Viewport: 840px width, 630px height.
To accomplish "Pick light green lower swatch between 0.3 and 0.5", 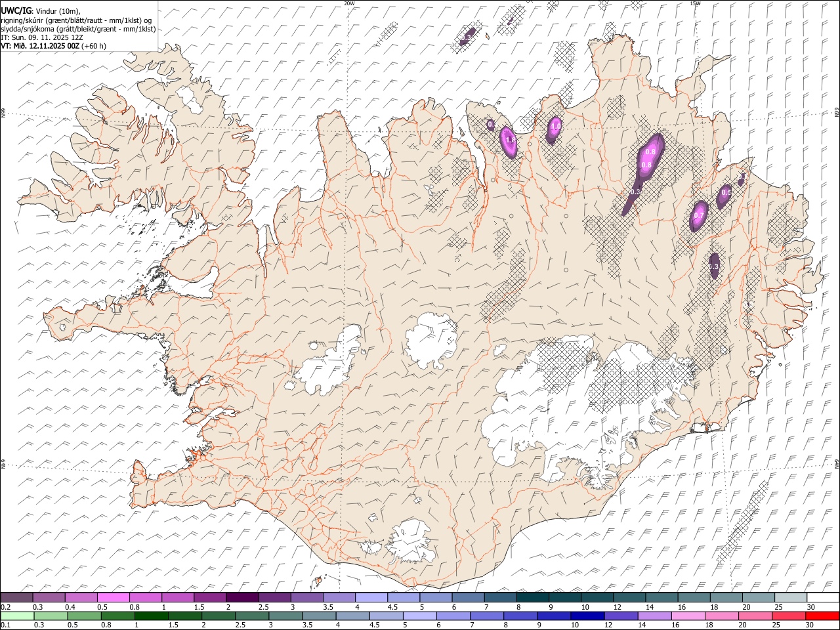I will click(51, 616).
